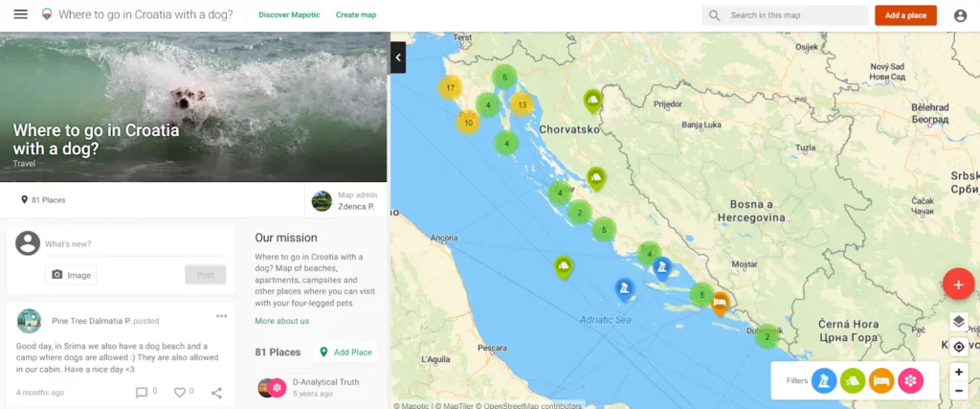Click the map title in header
Screen dimensions: 980x409
pyautogui.click(x=145, y=15)
